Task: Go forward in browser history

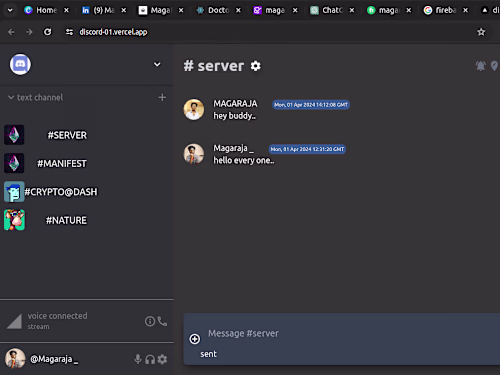Action: (x=29, y=32)
